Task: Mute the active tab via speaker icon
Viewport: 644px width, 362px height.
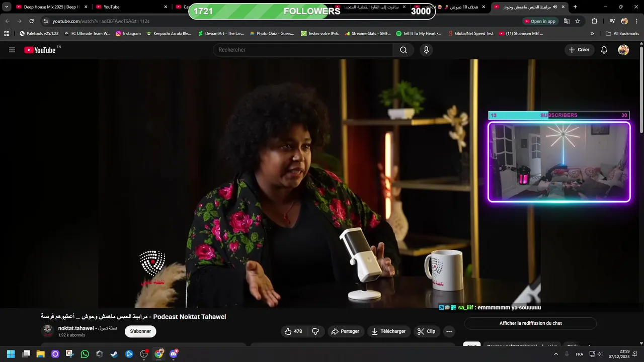Action: 555,7
